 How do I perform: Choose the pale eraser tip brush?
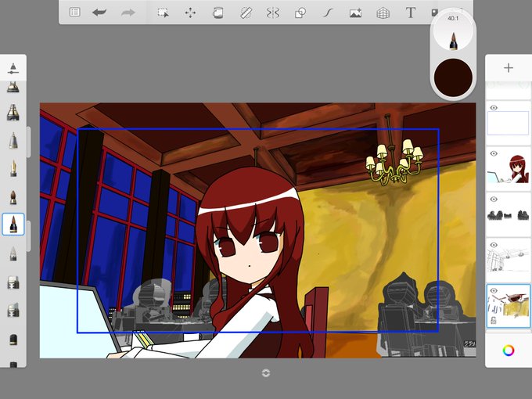(13, 253)
